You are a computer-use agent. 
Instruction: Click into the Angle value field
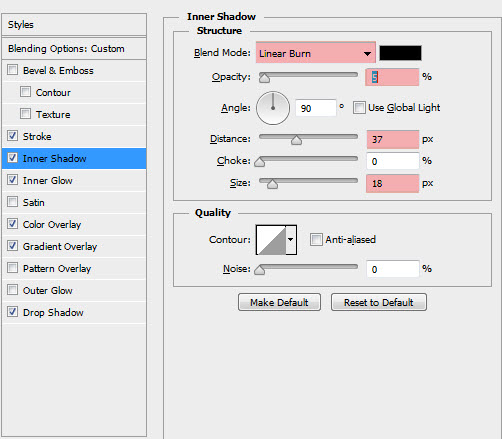coord(316,108)
